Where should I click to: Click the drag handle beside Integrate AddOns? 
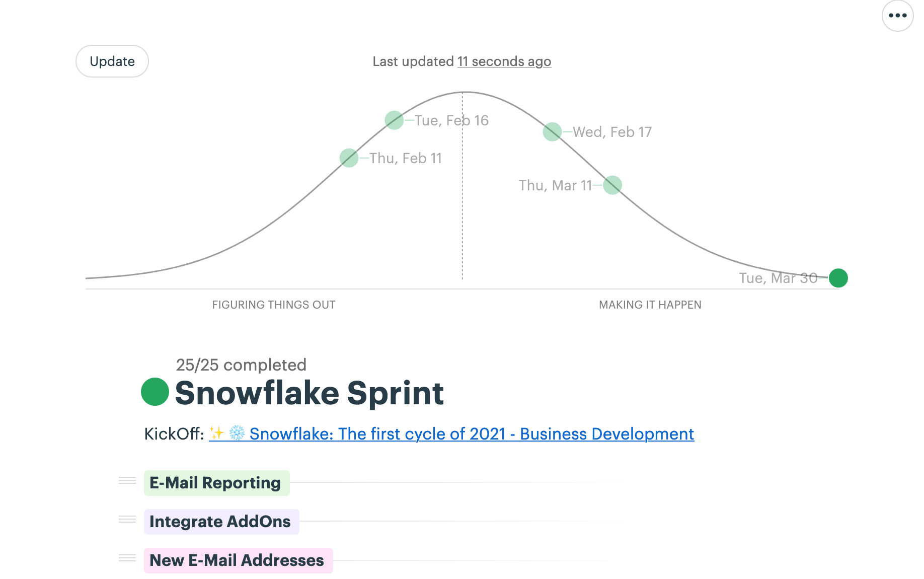127,519
